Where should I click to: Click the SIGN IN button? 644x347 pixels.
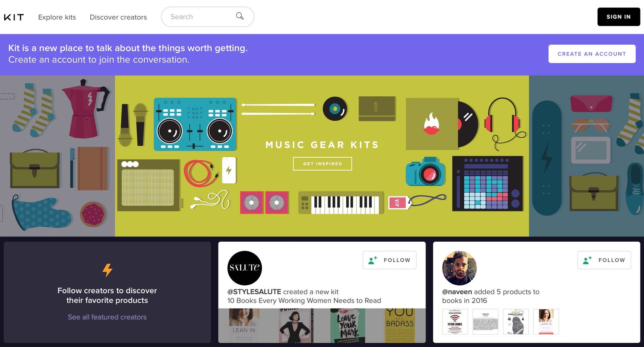[x=618, y=17]
